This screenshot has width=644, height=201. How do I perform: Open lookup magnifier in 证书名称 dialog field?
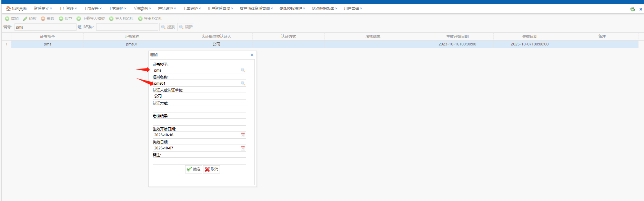pos(243,83)
